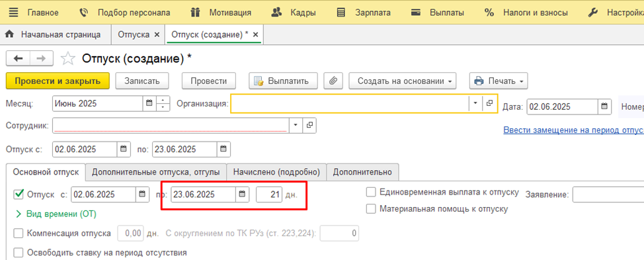Check Единовременная выплата к отпуску

point(372,192)
